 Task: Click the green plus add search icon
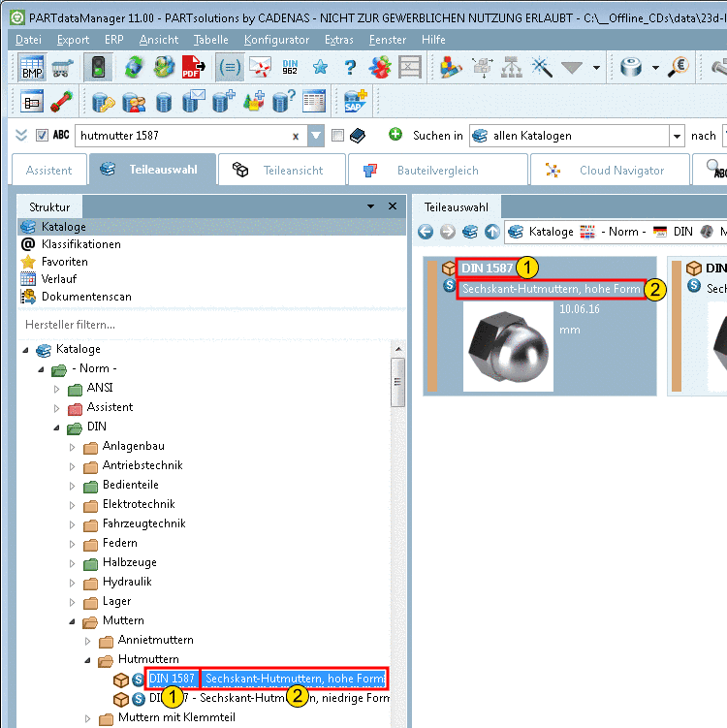coord(395,135)
